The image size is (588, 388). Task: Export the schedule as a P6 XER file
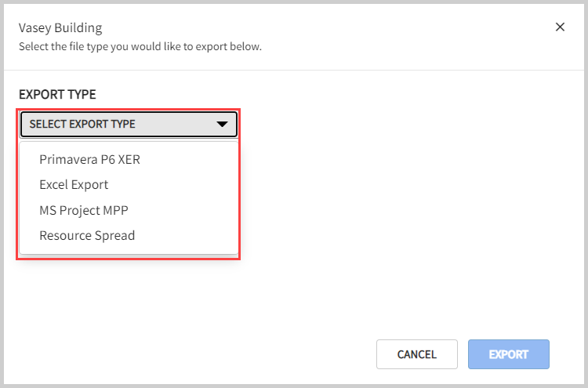pos(89,160)
